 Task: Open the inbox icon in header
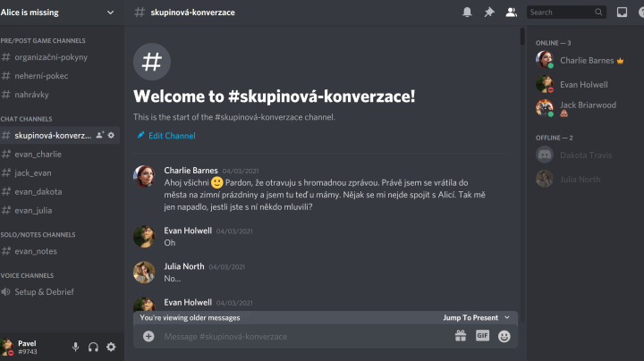[622, 13]
